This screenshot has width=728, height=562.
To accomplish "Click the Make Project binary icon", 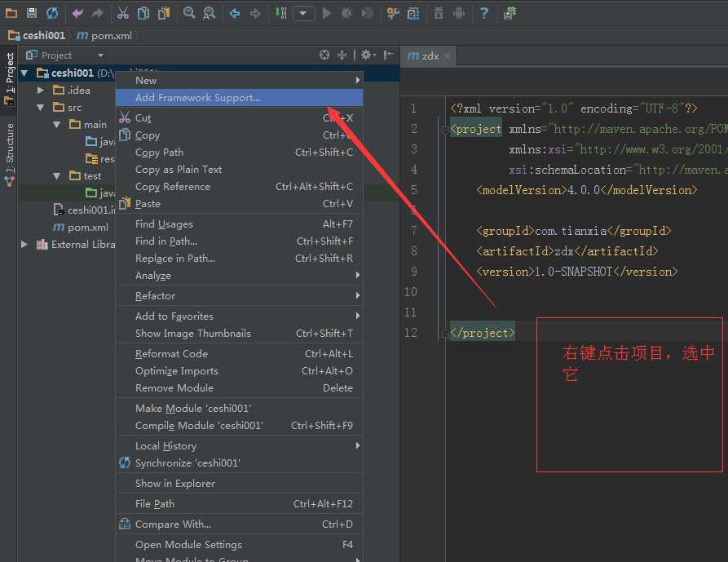I will (280, 13).
